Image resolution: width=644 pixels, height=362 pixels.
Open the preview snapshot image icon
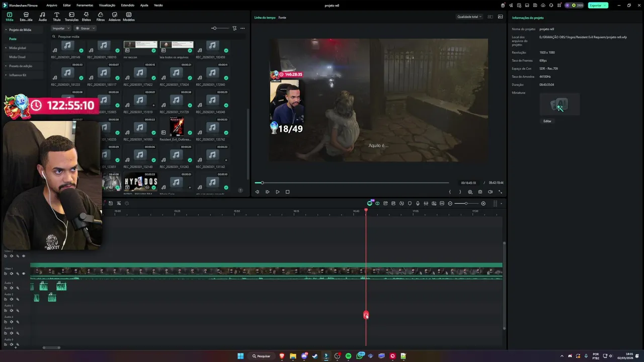pyautogui.click(x=500, y=17)
